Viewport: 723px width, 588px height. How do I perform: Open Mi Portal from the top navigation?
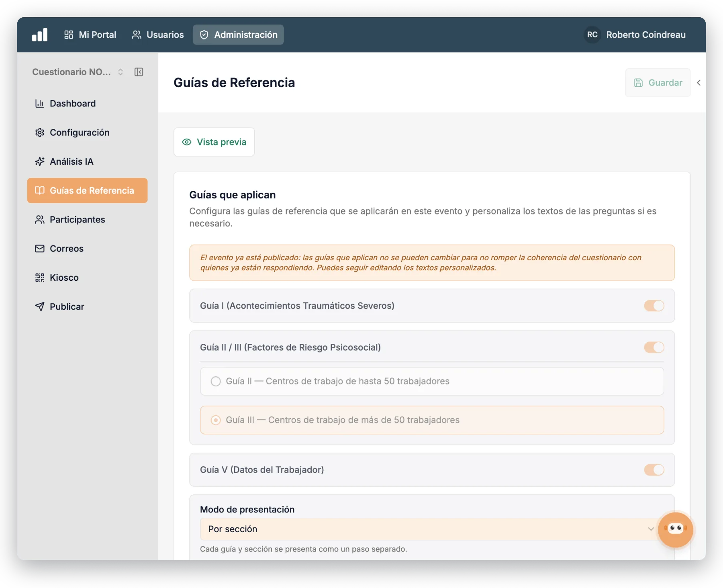click(x=90, y=35)
